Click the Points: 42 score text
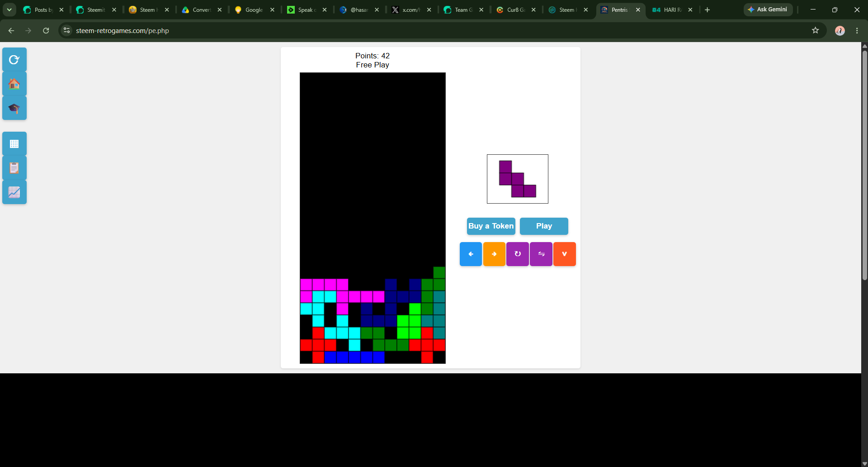The width and height of the screenshot is (868, 467). (x=373, y=56)
